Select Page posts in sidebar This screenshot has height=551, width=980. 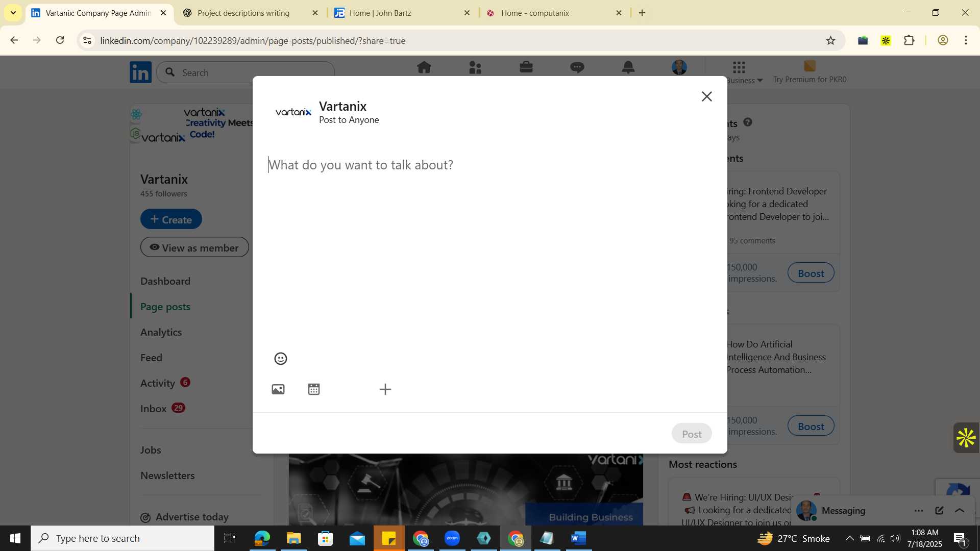[165, 307]
